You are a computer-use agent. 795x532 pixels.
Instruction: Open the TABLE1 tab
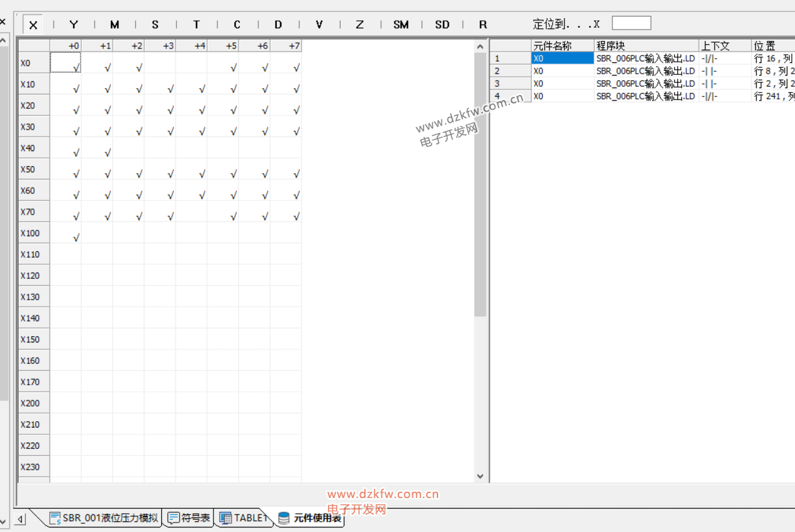coord(244,518)
